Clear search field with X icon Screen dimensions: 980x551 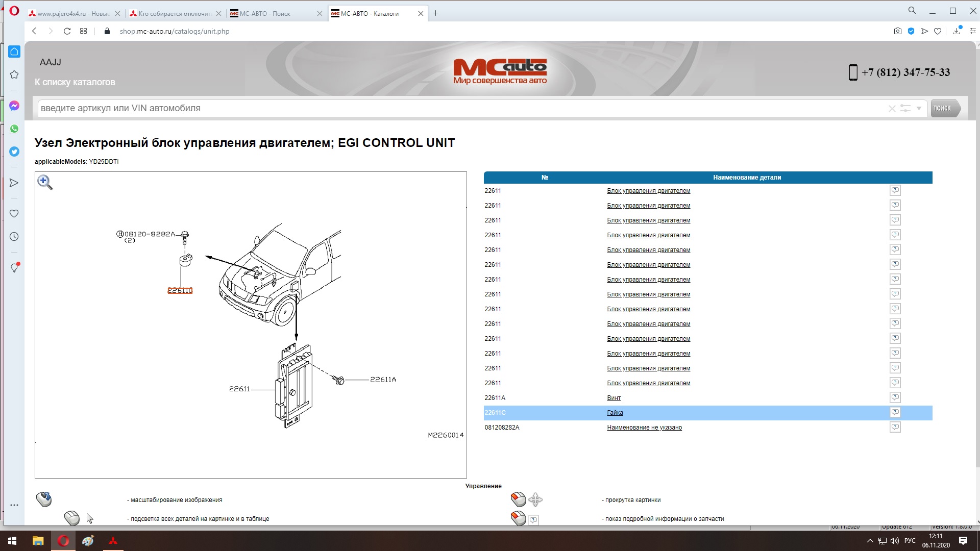(x=892, y=109)
